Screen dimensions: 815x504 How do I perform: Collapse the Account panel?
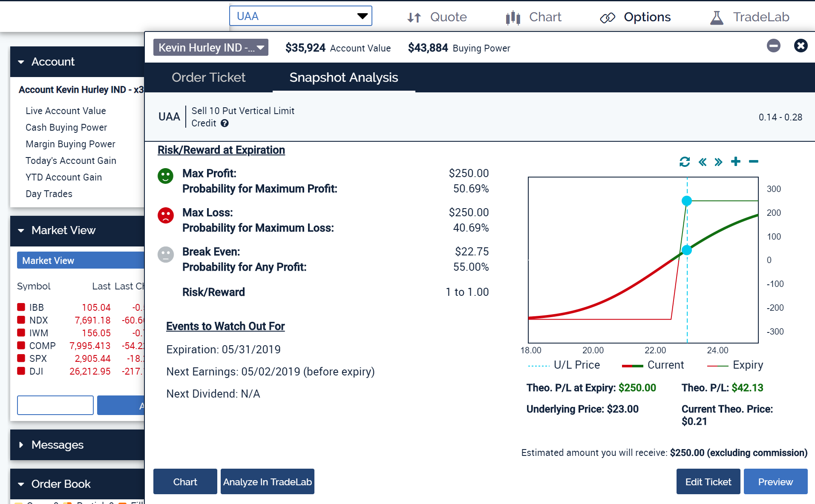pos(21,62)
